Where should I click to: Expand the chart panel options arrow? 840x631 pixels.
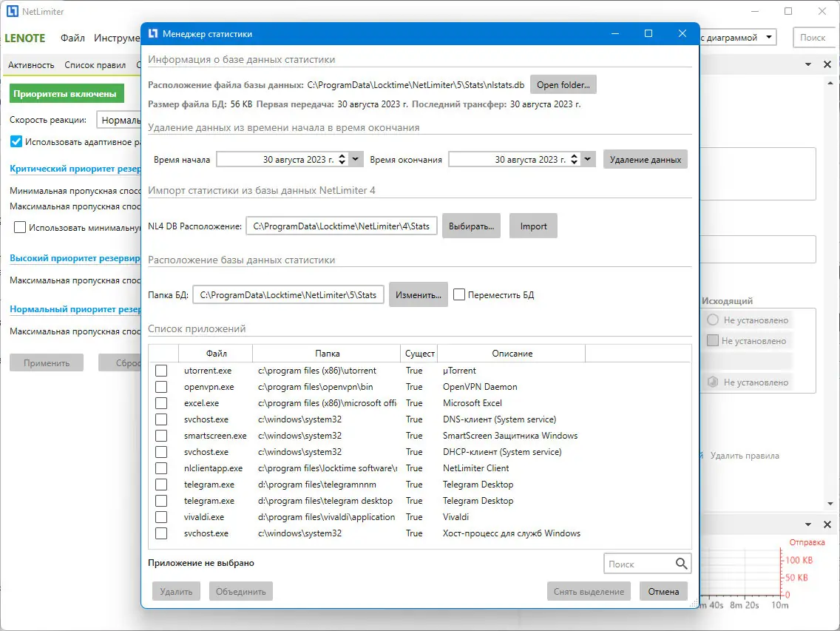(x=808, y=524)
